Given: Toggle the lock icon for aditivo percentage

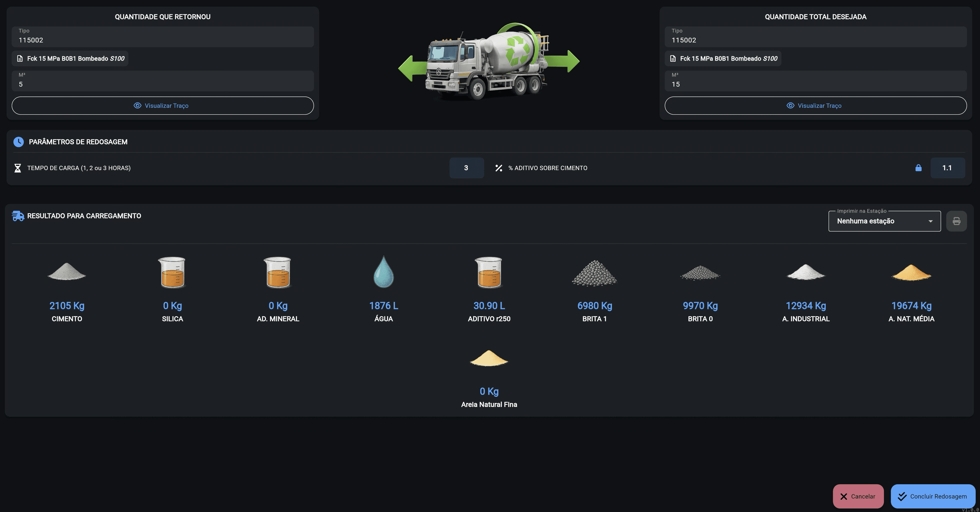Looking at the screenshot, I should pos(918,168).
